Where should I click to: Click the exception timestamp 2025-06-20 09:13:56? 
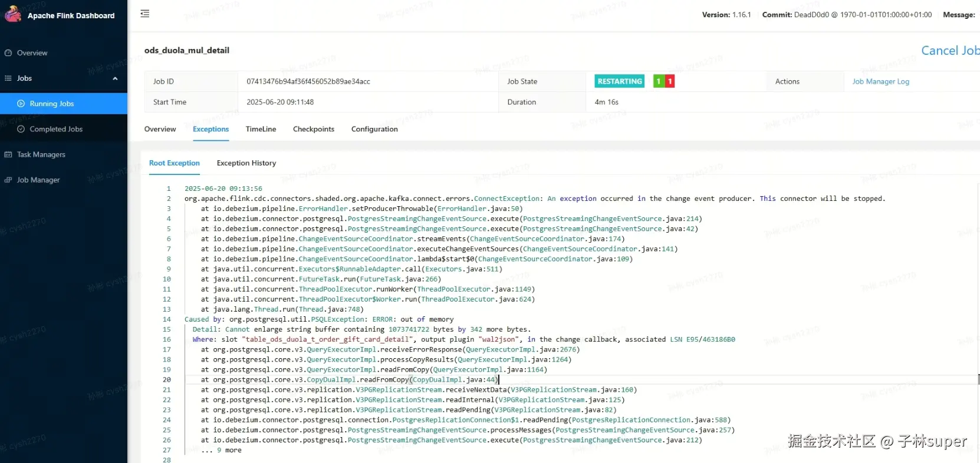(x=223, y=188)
